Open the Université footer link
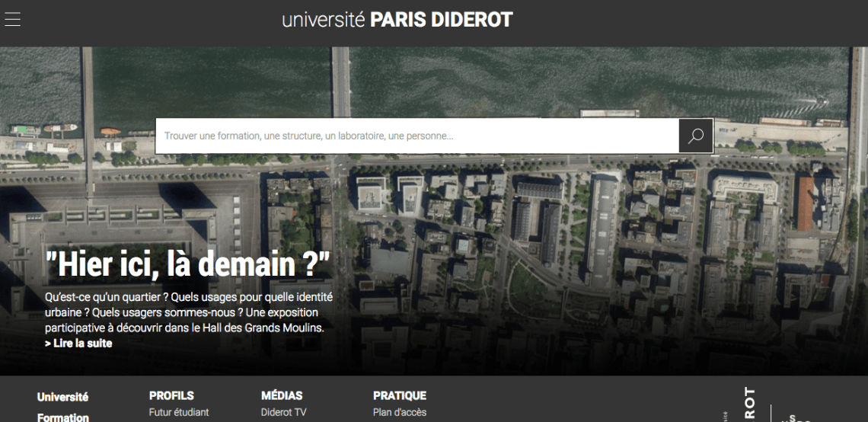 click(x=62, y=397)
